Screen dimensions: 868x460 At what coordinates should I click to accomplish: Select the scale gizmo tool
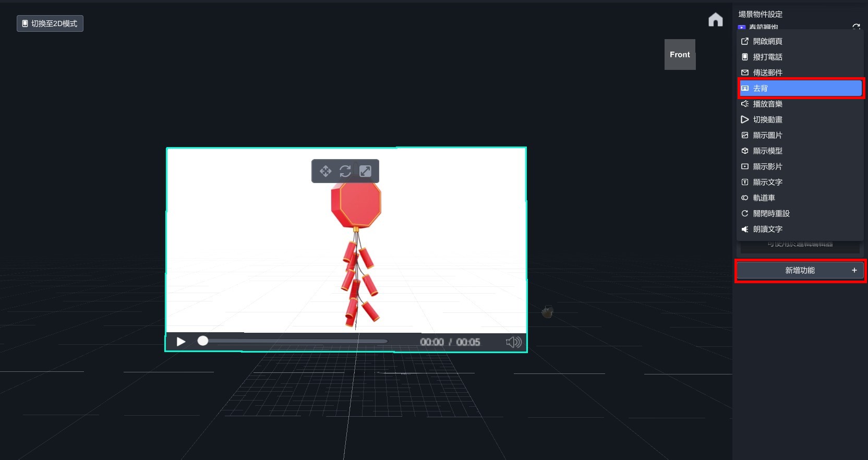tap(365, 171)
